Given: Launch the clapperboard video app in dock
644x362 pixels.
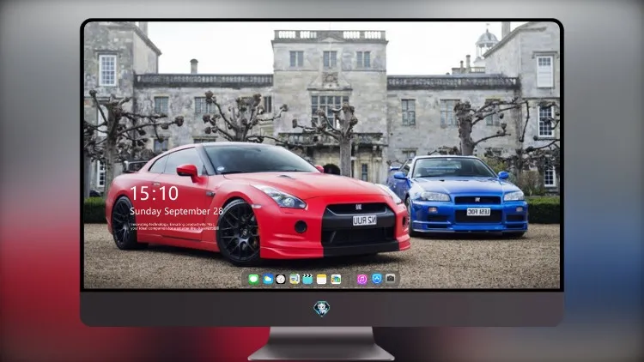Looking at the screenshot, I should (x=307, y=280).
